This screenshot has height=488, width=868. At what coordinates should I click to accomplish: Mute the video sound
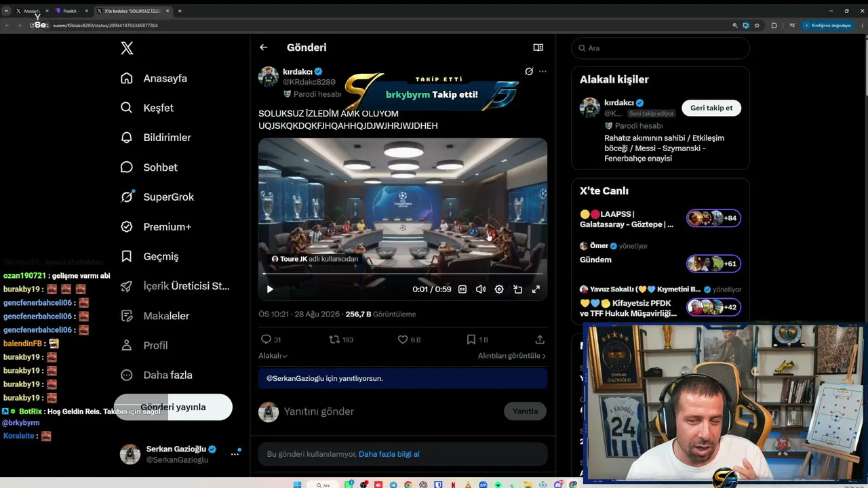[x=481, y=289]
